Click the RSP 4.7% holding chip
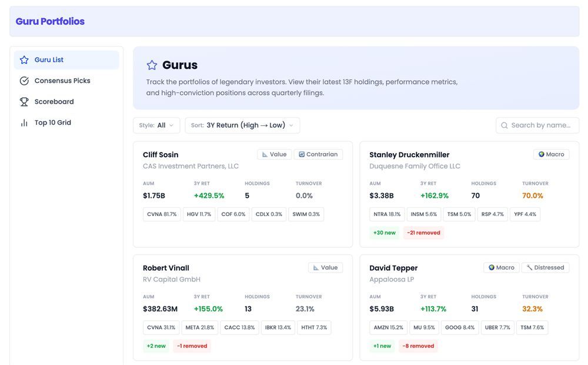The width and height of the screenshot is (588, 365). (492, 214)
